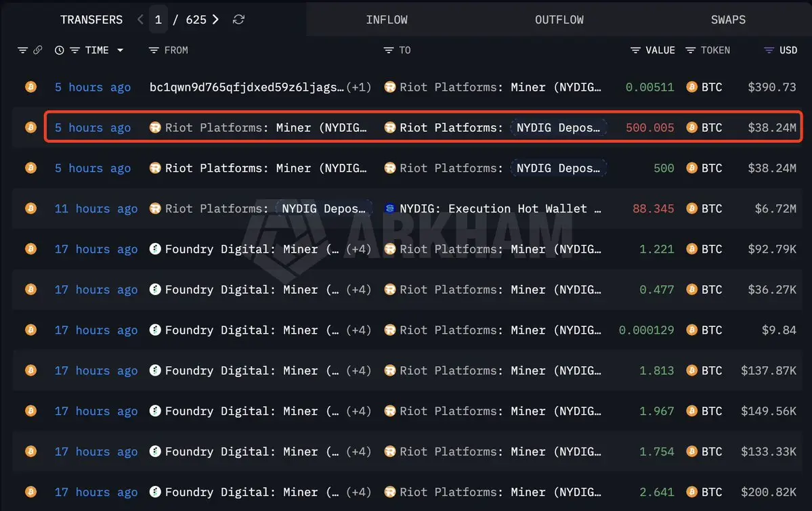Image resolution: width=812 pixels, height=511 pixels.
Task: Click value 0.477 BTC
Action: pyautogui.click(x=657, y=290)
